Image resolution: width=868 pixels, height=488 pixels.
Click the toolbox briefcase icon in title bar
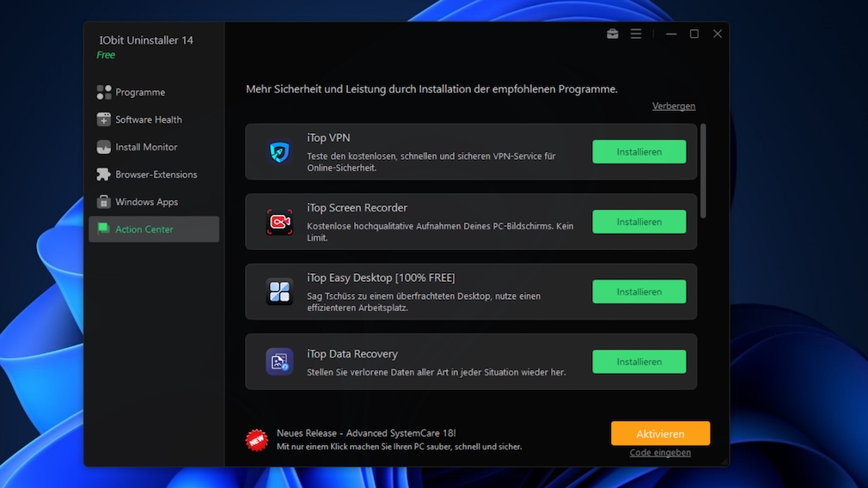(613, 34)
